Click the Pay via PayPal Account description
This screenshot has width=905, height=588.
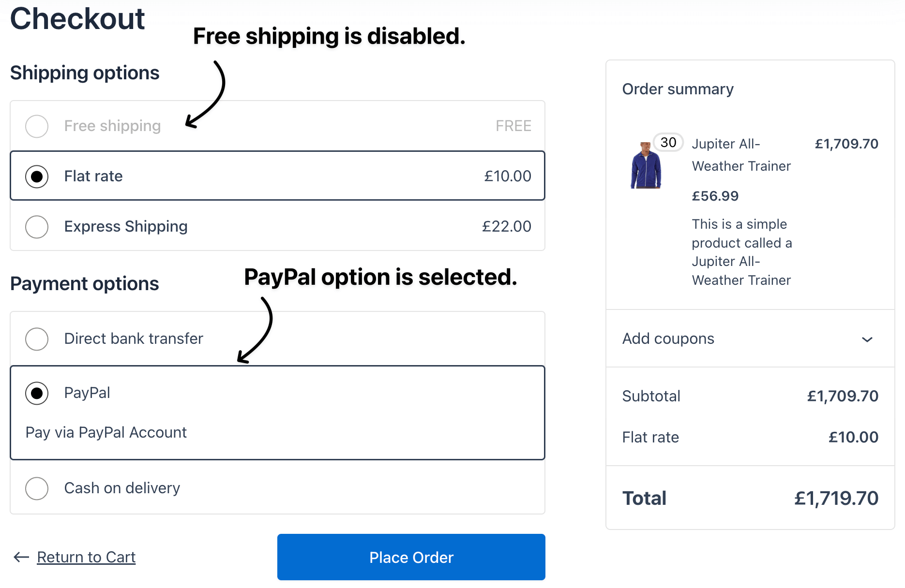click(x=106, y=432)
